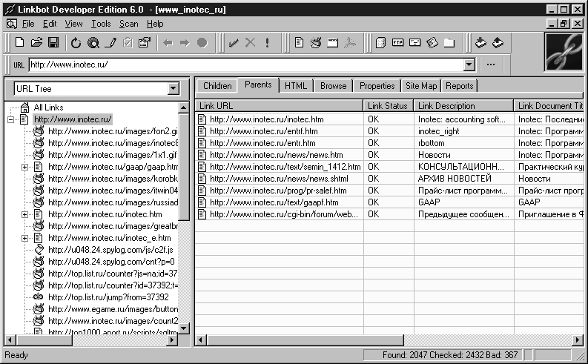The image size is (588, 364).
Task: Click the forward arrow toolbar icon
Action: 185,43
